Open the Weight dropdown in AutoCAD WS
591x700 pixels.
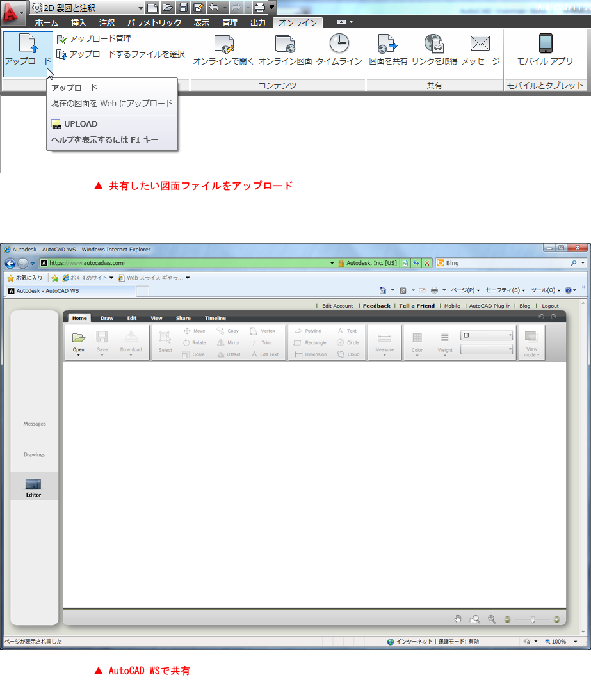(x=445, y=344)
